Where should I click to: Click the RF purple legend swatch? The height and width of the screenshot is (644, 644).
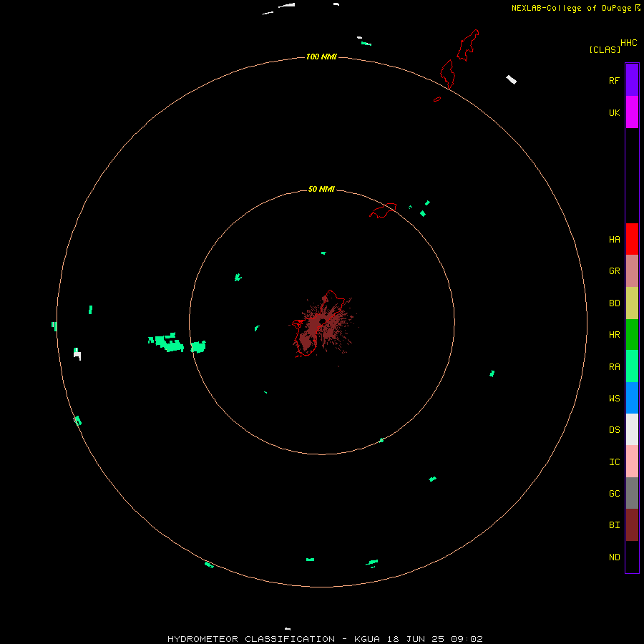tap(632, 79)
